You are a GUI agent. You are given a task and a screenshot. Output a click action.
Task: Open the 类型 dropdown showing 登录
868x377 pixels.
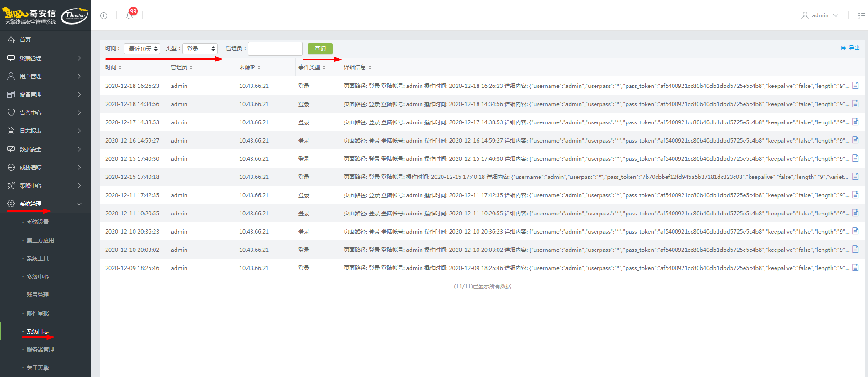pos(200,49)
